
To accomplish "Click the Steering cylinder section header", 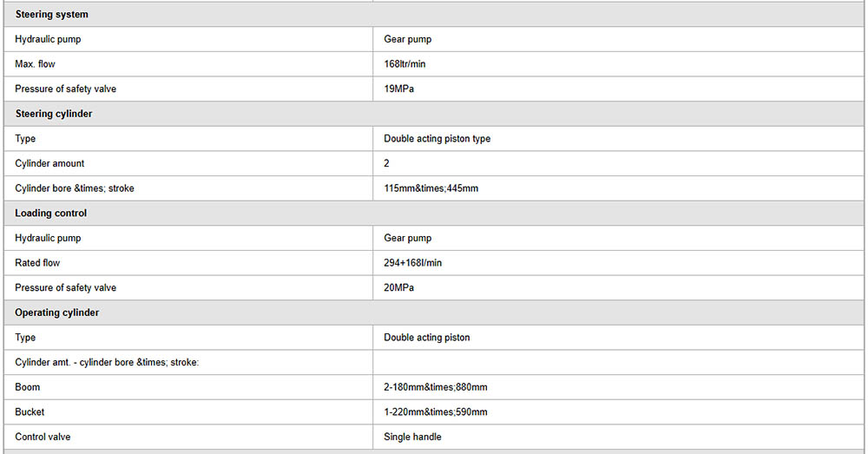I will pyautogui.click(x=53, y=114).
